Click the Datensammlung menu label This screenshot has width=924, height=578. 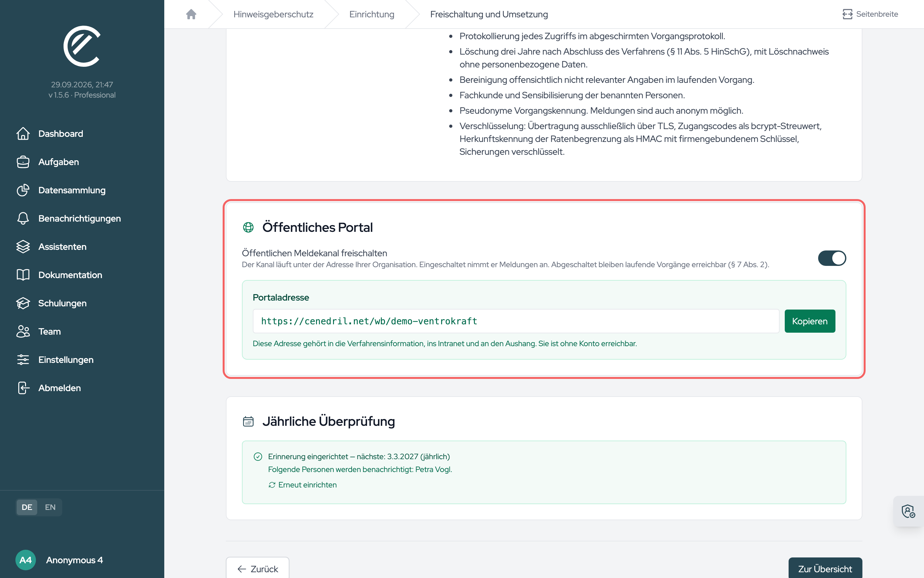(x=72, y=190)
